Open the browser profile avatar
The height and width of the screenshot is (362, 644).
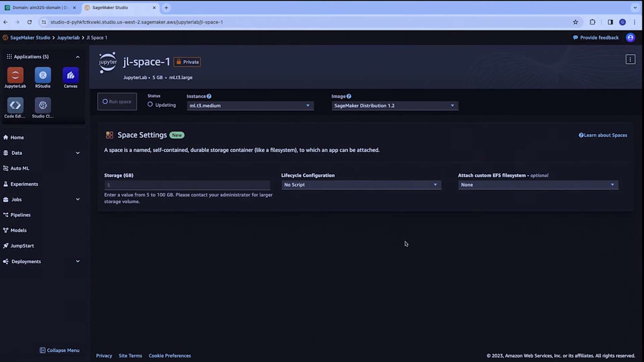[x=623, y=22]
